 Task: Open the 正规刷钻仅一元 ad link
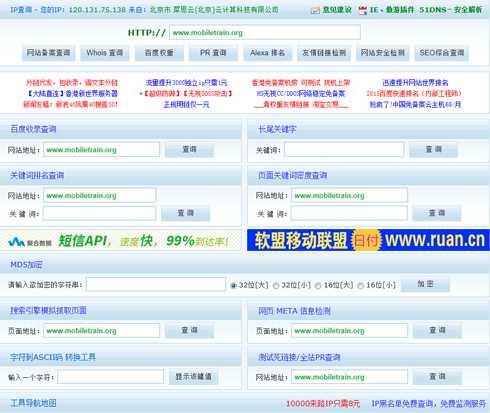pos(186,105)
